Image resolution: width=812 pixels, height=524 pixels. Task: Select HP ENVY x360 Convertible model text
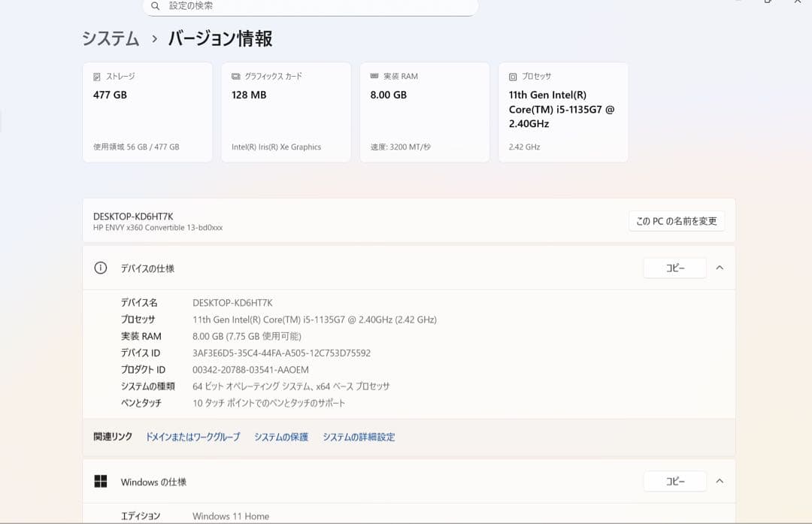[158, 228]
